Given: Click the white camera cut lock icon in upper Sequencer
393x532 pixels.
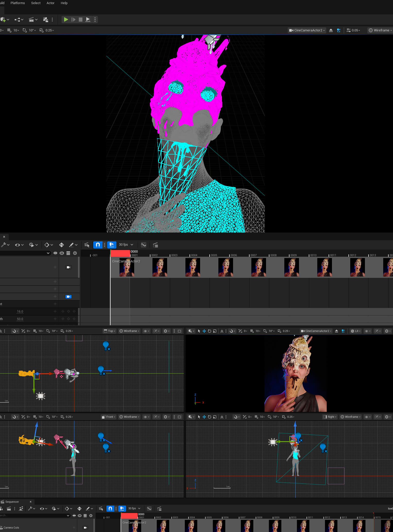Looking at the screenshot, I should pos(69,267).
